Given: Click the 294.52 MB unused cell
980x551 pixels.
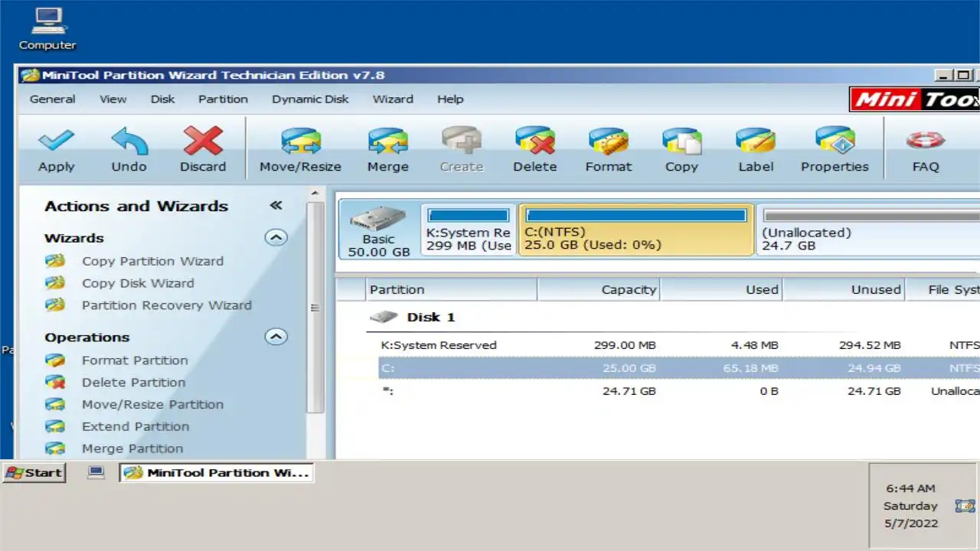Looking at the screenshot, I should [x=870, y=345].
